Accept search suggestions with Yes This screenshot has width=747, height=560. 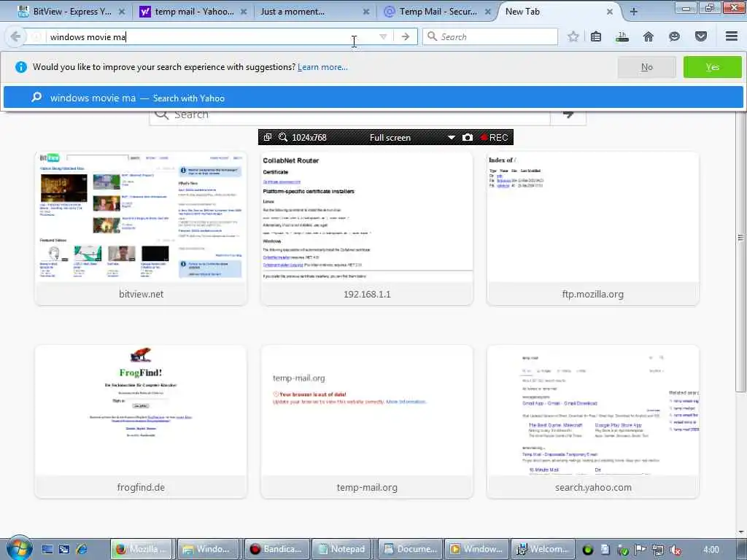point(712,67)
